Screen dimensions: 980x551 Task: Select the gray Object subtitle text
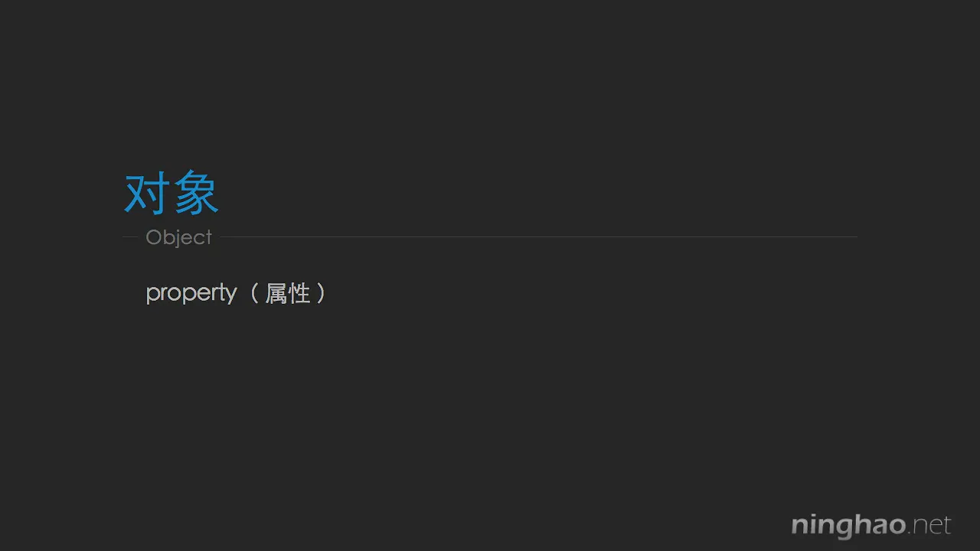pos(178,237)
